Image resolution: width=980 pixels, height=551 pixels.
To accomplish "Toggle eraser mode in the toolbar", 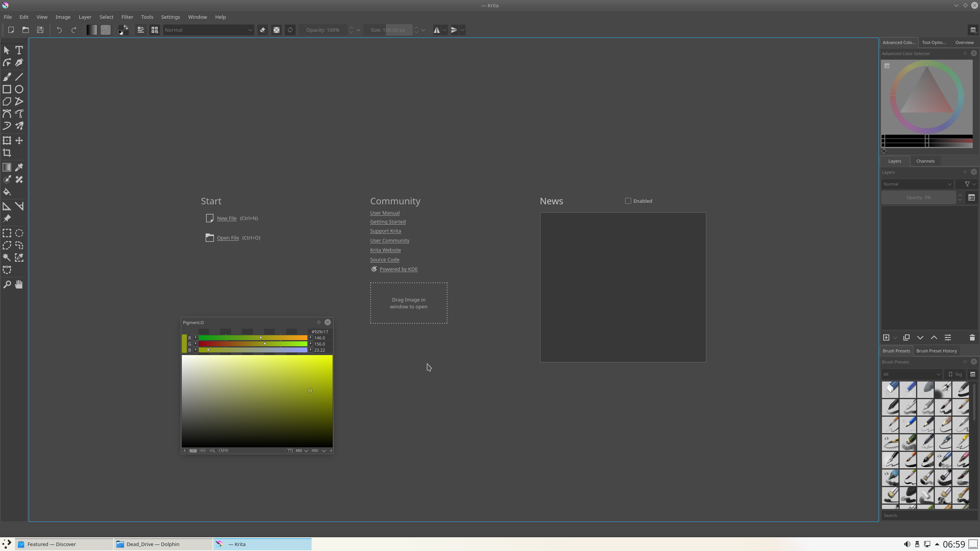I will 263,30.
